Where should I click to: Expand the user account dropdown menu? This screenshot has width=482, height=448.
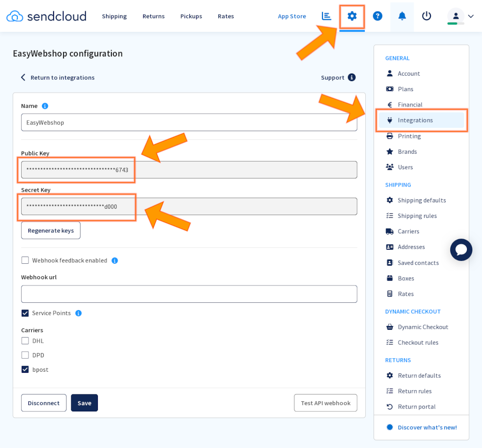coord(471,16)
